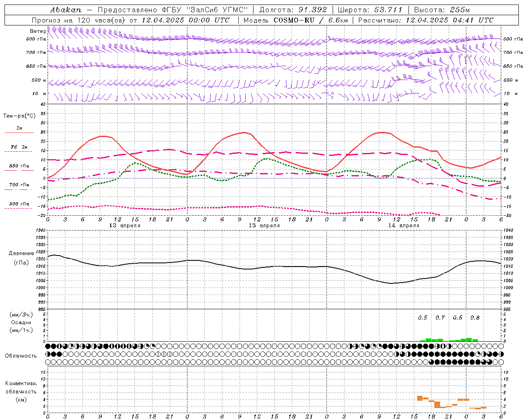The image size is (525, 420).
Task: Select the 0.8 three-hour precipitation value
Action: pyautogui.click(x=475, y=318)
